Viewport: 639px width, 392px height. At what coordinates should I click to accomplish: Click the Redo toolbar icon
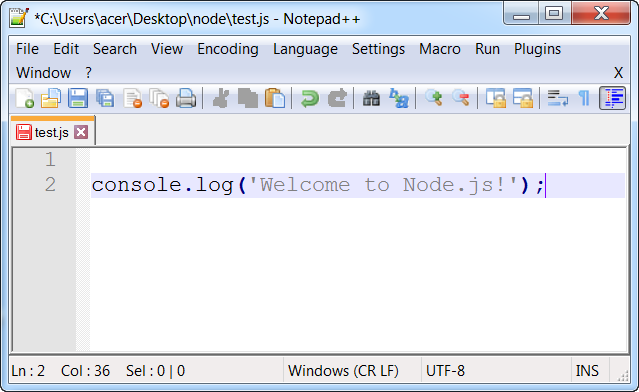pyautogui.click(x=337, y=98)
